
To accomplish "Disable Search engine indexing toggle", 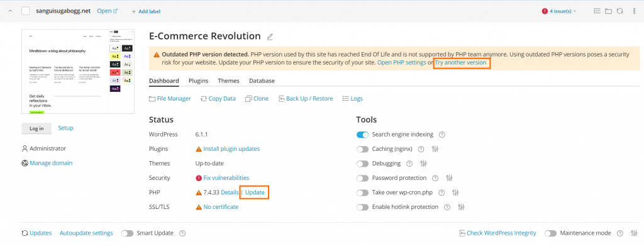I will tap(363, 134).
